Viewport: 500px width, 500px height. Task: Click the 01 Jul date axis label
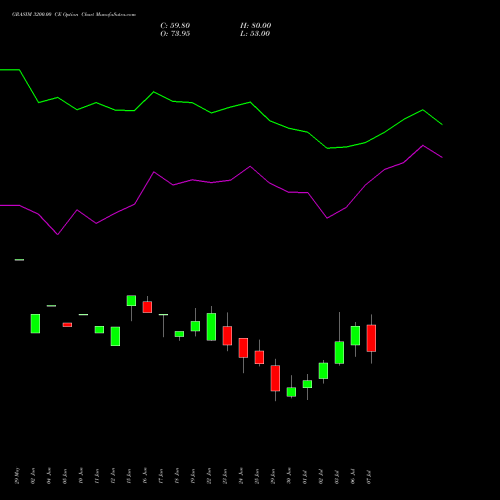click(306, 476)
